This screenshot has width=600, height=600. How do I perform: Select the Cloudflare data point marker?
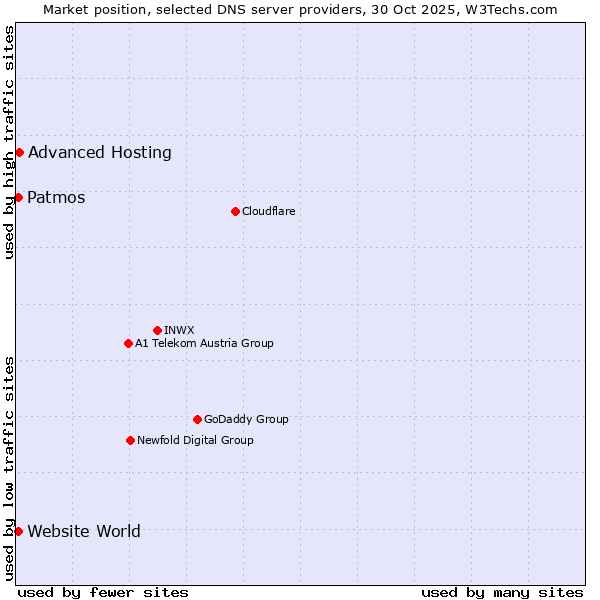coord(235,211)
